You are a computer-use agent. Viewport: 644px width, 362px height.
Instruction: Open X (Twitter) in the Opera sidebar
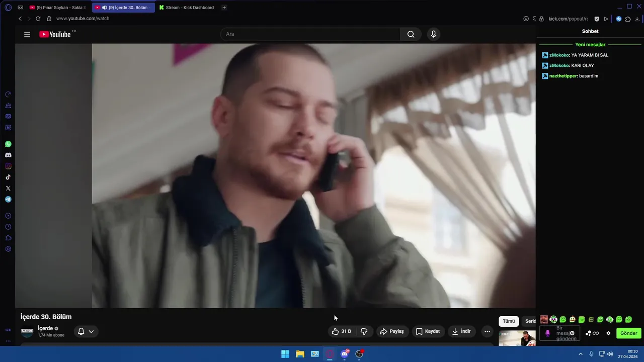click(8, 188)
